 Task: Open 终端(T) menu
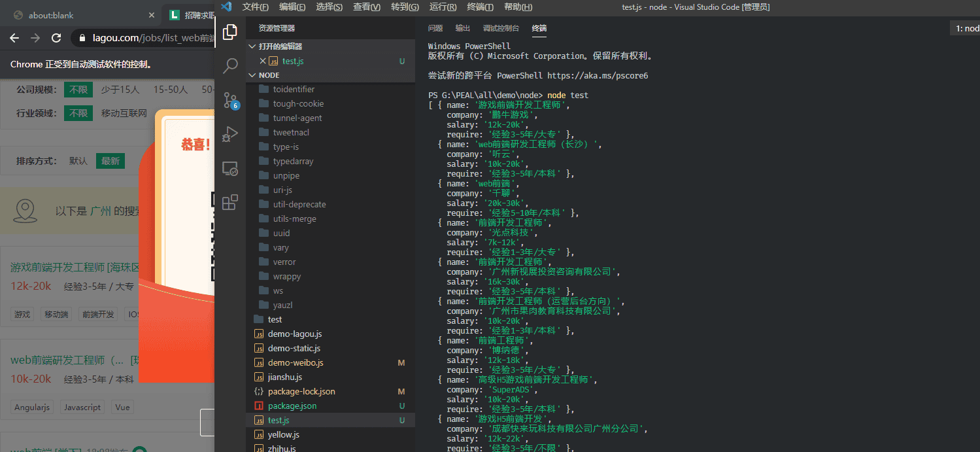click(x=481, y=7)
